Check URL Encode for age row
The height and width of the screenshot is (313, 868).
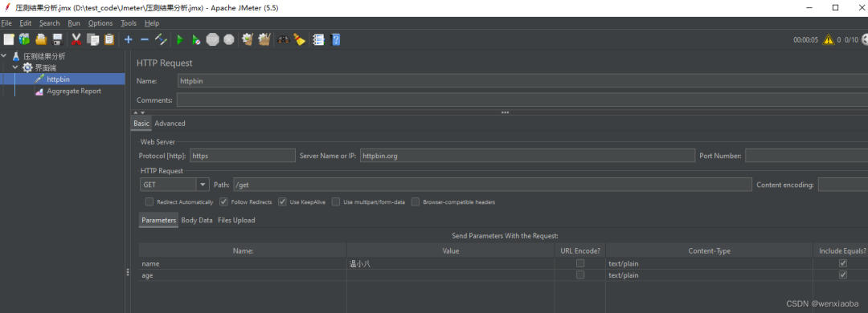580,274
